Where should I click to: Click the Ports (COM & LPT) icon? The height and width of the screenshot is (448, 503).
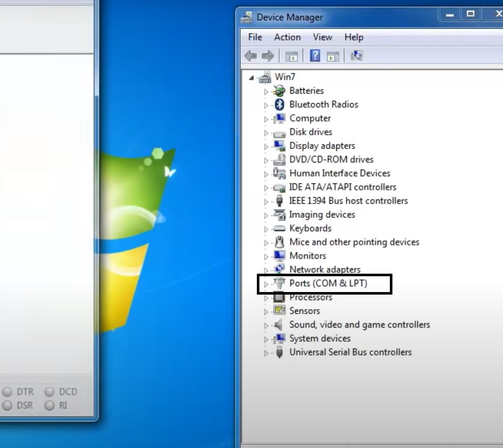[279, 283]
